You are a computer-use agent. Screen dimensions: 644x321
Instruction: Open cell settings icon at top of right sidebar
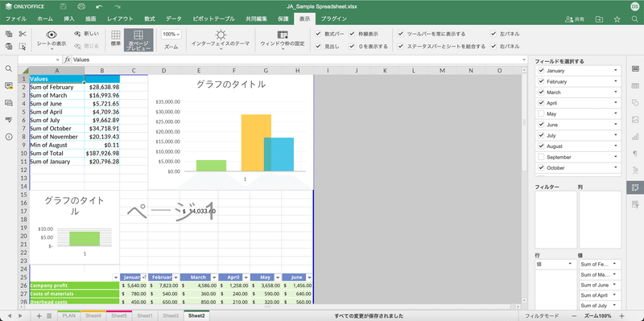(635, 68)
